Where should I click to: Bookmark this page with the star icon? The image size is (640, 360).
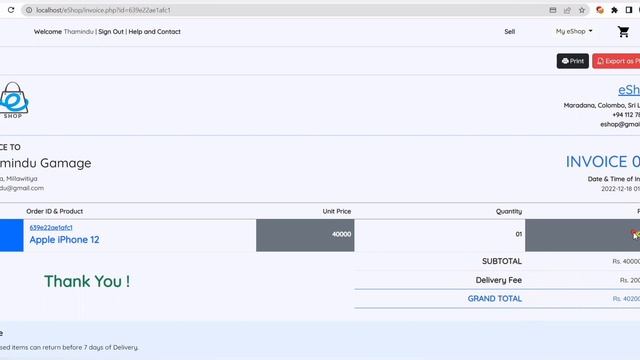[582, 10]
